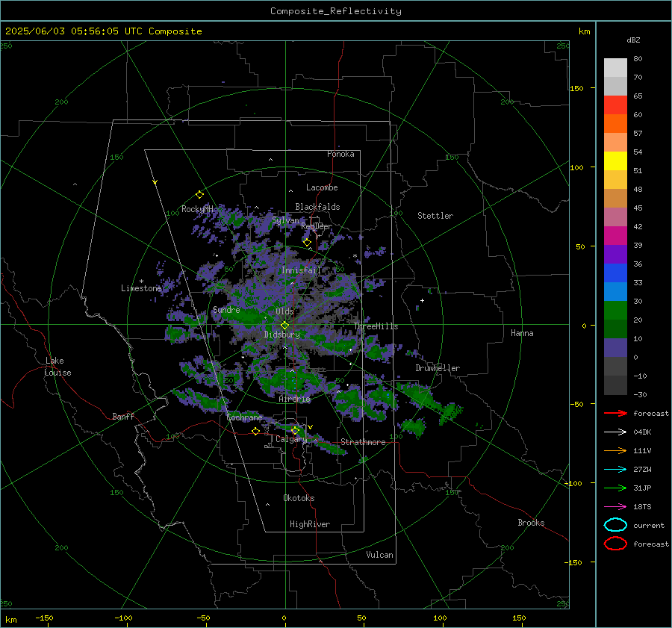Screen dimensions: 672x628
Task: Click the 04DK legend label
Action: point(642,432)
